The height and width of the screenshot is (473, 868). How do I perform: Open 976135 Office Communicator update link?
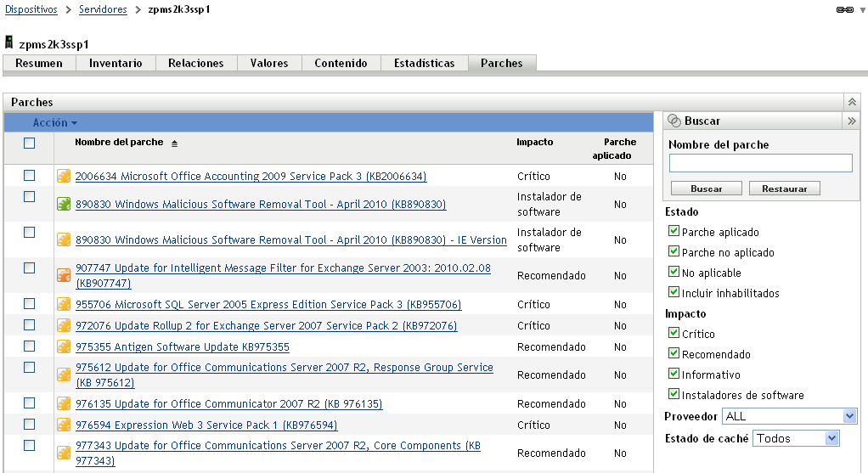(x=228, y=404)
